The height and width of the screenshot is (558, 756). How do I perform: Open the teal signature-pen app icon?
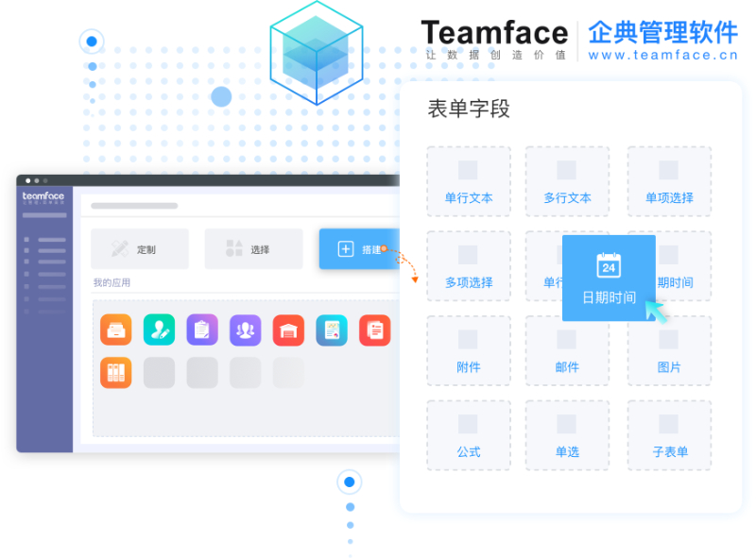click(158, 330)
